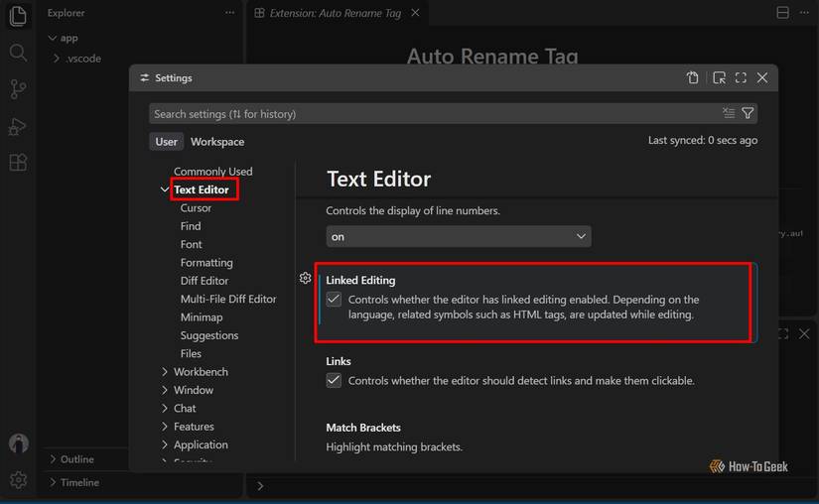Select the User settings tab
The width and height of the screenshot is (819, 504).
pos(166,142)
